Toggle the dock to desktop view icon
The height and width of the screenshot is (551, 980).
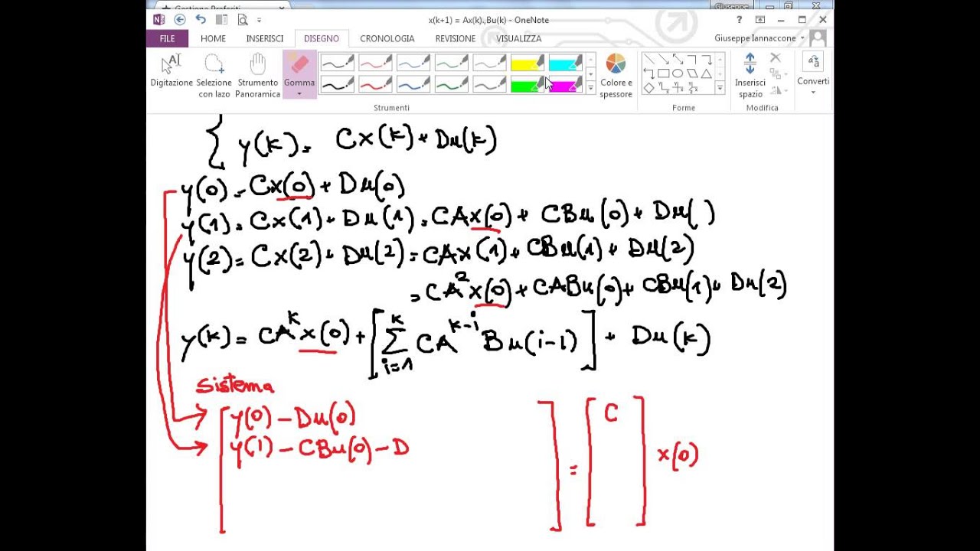pyautogui.click(x=221, y=20)
